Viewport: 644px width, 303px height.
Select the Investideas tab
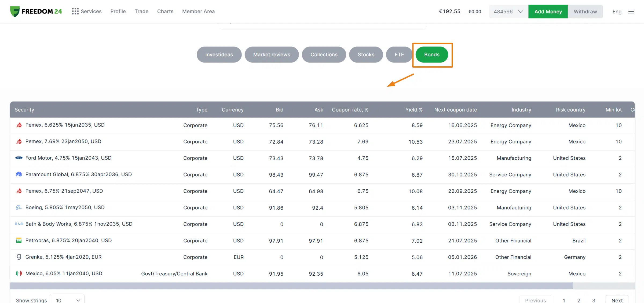point(219,54)
